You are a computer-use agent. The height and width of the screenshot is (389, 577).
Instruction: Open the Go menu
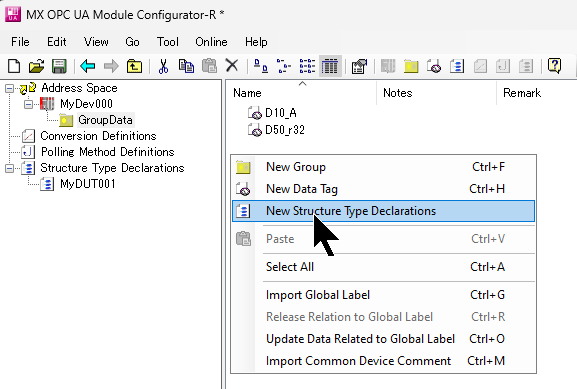[132, 42]
